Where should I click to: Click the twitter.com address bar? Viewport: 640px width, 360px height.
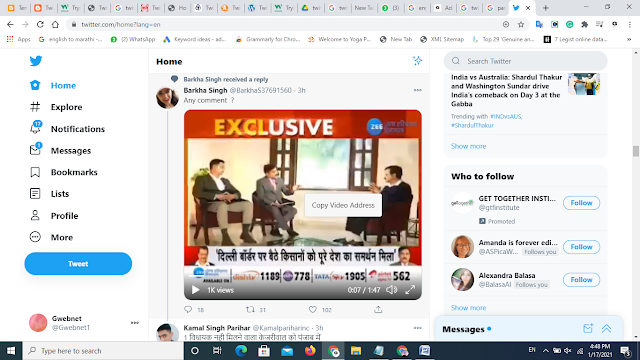286,24
